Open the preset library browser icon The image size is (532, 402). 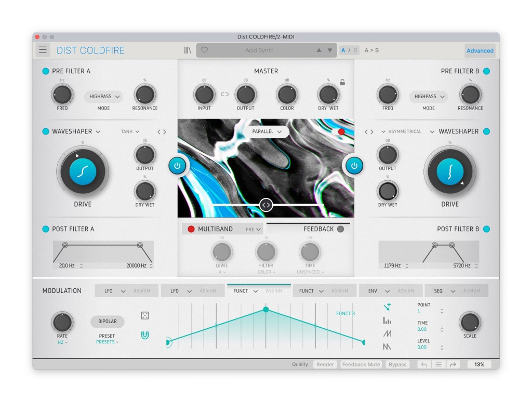coord(188,50)
